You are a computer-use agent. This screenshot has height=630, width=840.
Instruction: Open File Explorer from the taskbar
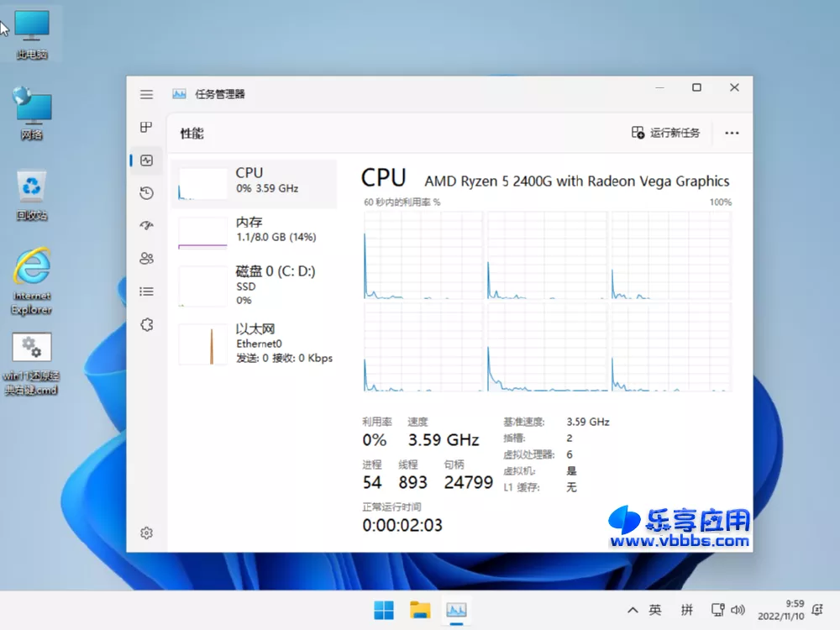(420, 610)
